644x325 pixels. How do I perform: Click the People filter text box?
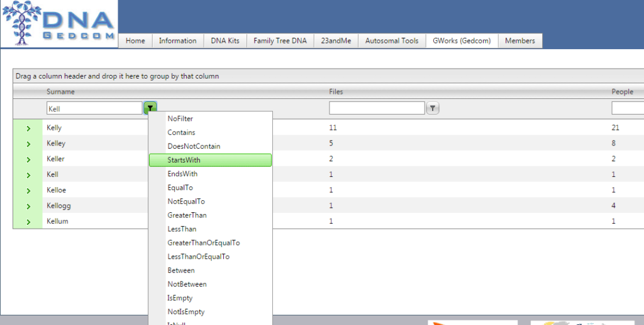pos(628,108)
